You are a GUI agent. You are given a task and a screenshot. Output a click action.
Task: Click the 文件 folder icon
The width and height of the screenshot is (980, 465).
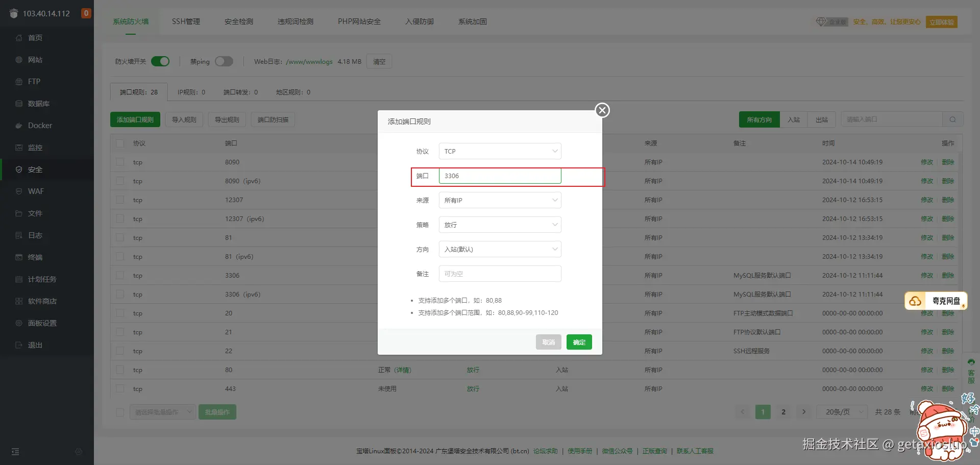[x=19, y=213]
